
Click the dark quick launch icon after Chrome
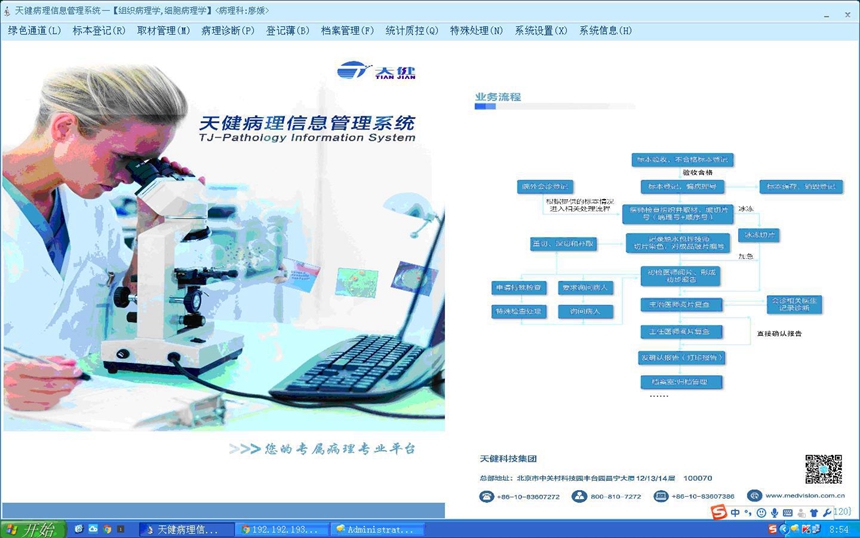[x=121, y=529]
